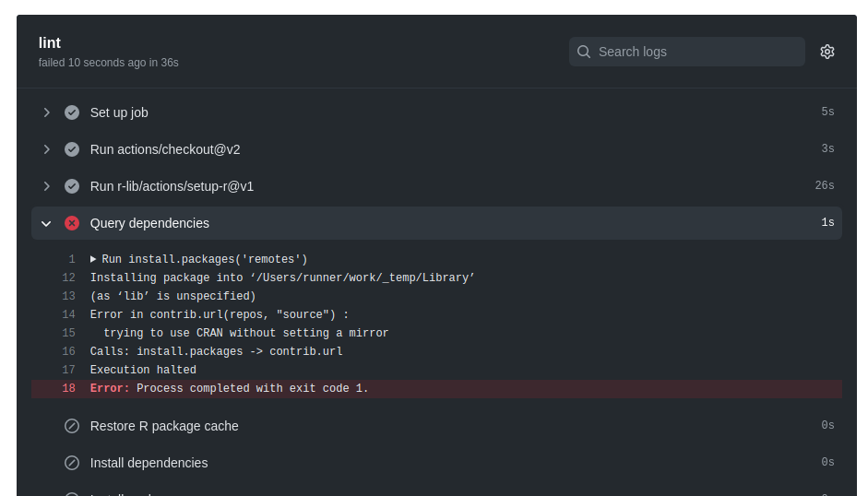The height and width of the screenshot is (496, 868).
Task: Click the "(as 'lib' is unspecified)" log line
Action: click(x=172, y=296)
